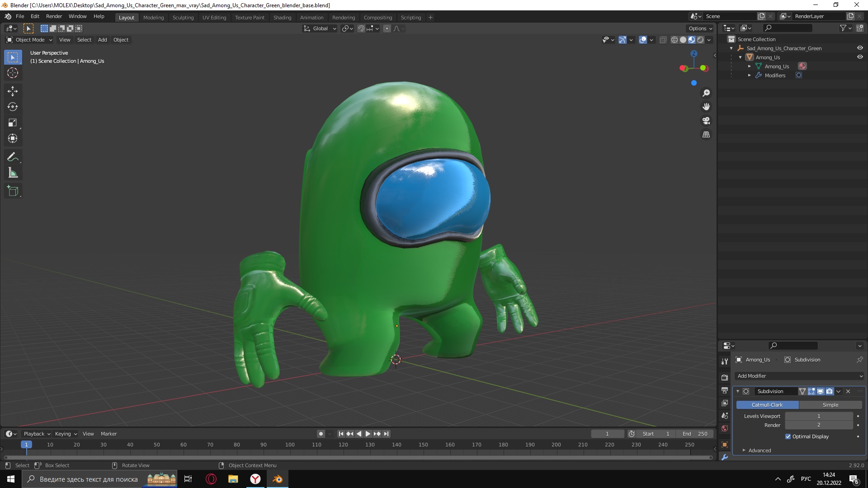The height and width of the screenshot is (488, 868).
Task: Click the Zoom viewport magnifier icon
Action: 706,93
